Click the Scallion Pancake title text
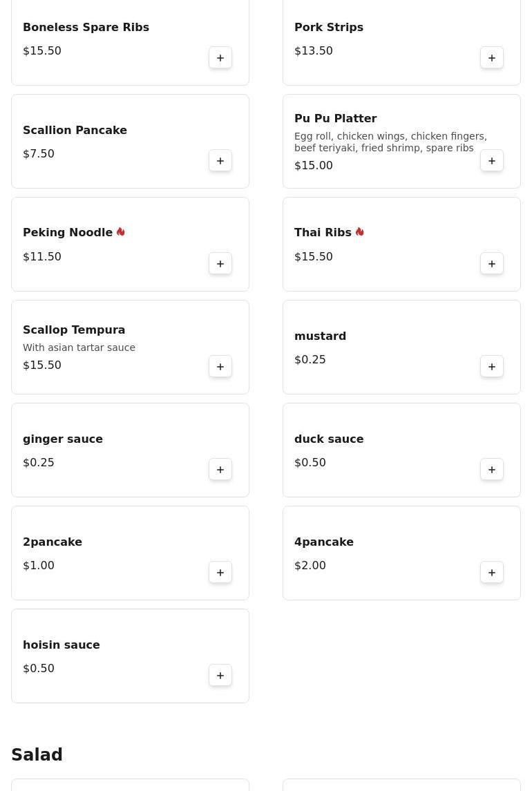 [75, 131]
